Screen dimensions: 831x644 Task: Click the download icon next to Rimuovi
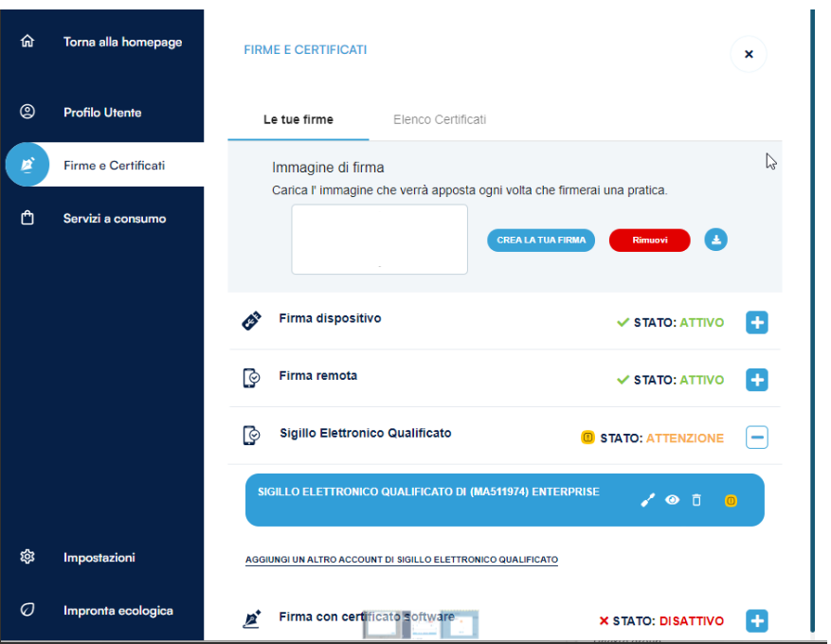pos(716,241)
